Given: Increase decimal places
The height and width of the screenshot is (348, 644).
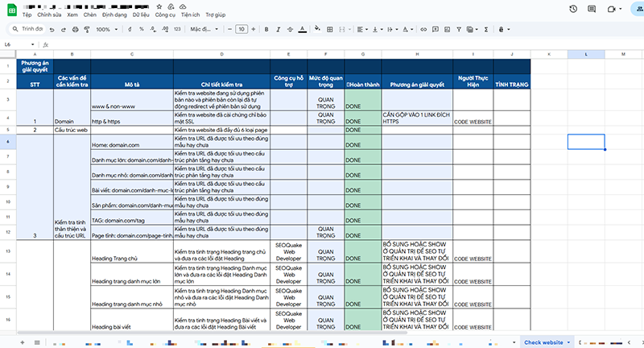Looking at the screenshot, I should [165, 29].
